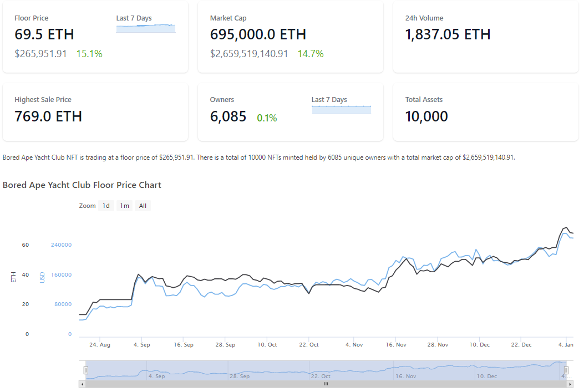Click the 22. Oct x-axis date label
Viewport: 584px width, 392px height.
tap(309, 345)
